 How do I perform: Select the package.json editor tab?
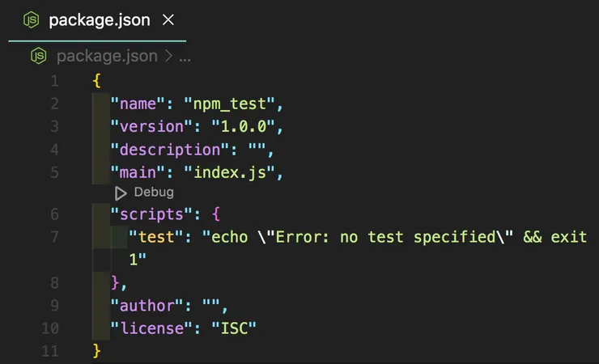99,20
